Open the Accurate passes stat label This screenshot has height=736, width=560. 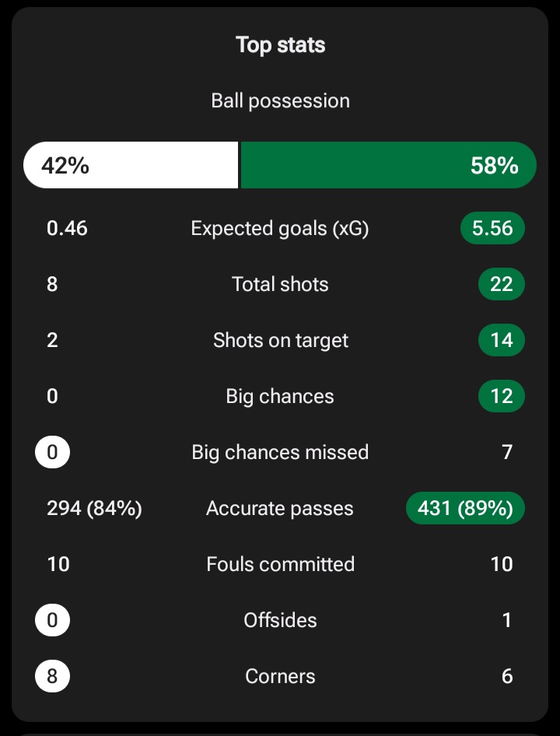coord(280,509)
